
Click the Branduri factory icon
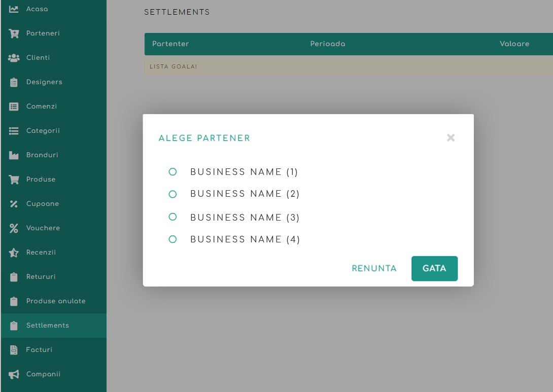14,155
